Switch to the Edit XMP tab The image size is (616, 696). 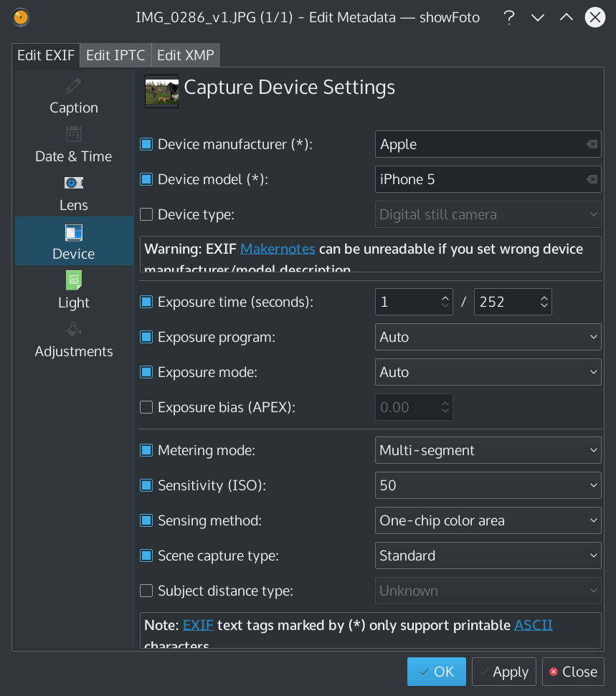[185, 54]
